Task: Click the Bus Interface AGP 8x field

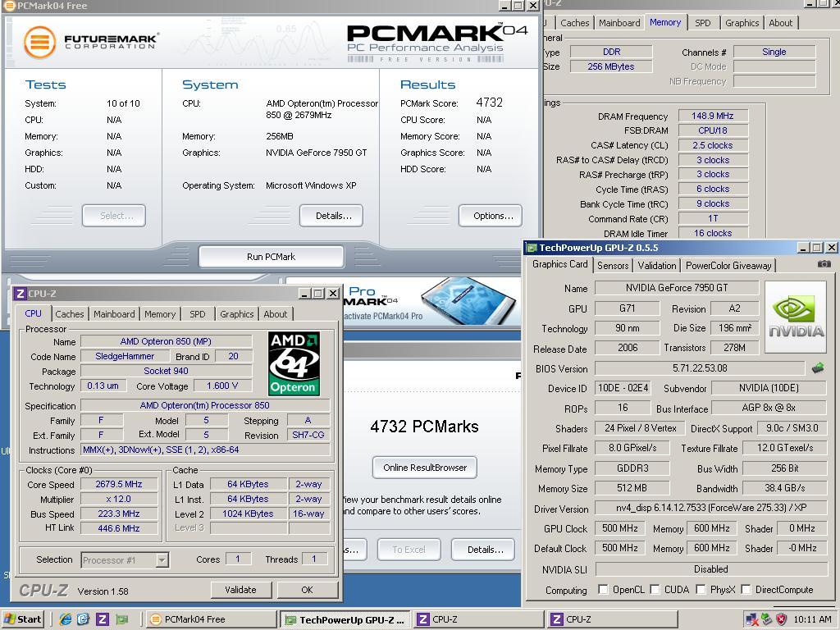Action: coord(768,408)
